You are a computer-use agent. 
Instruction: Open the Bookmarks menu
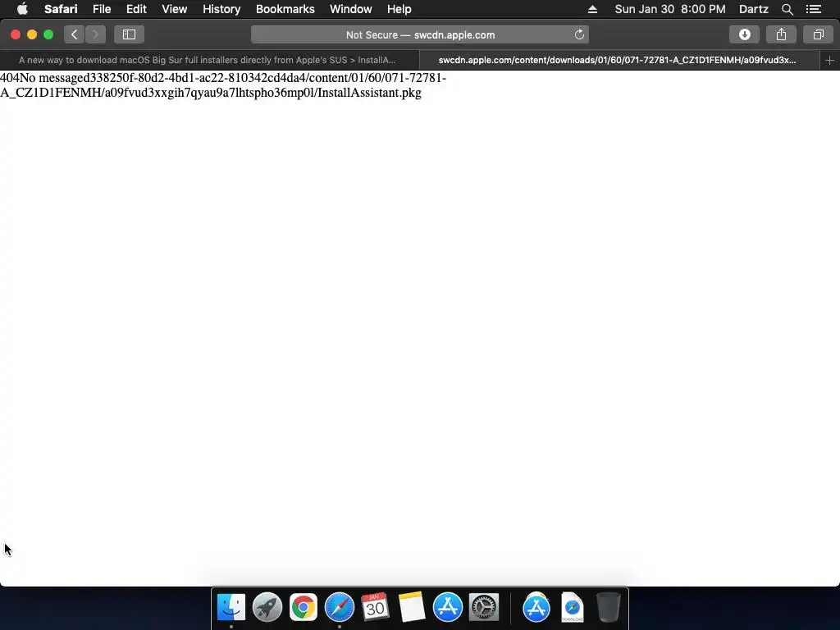pyautogui.click(x=285, y=9)
